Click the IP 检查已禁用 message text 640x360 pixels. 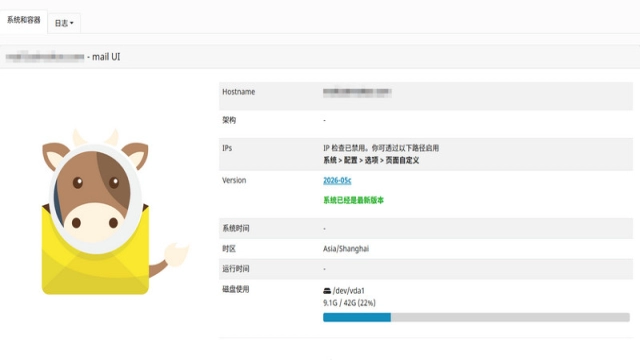381,148
